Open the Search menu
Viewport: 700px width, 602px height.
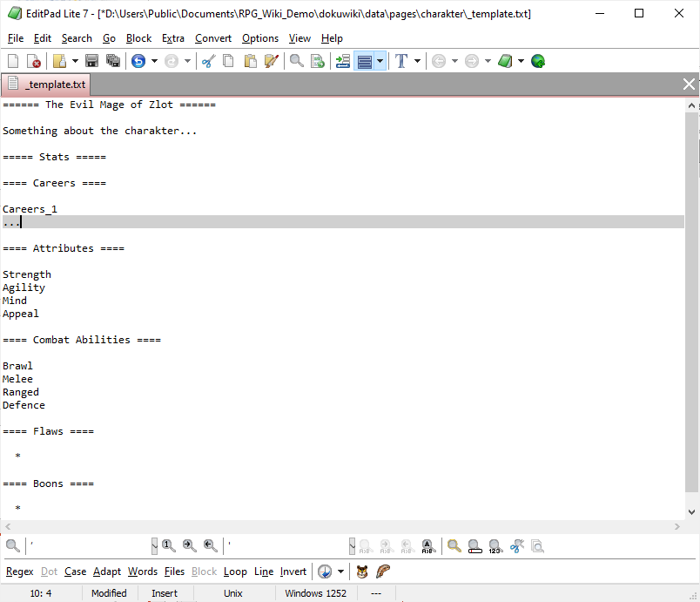(x=77, y=38)
